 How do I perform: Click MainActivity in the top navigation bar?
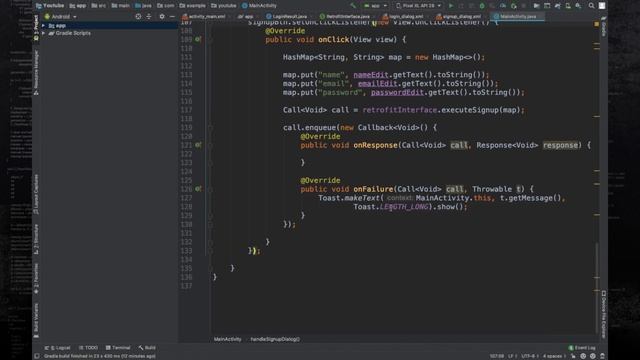tap(259, 6)
